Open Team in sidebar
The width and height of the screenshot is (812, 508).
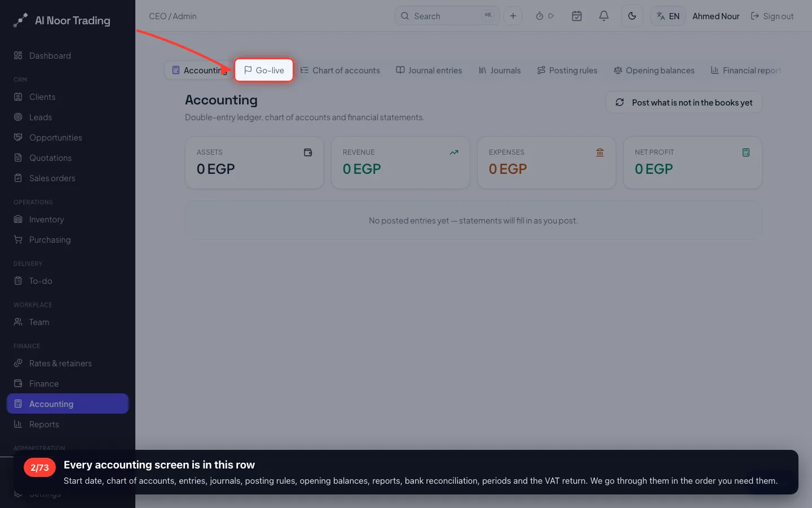(x=68, y=322)
